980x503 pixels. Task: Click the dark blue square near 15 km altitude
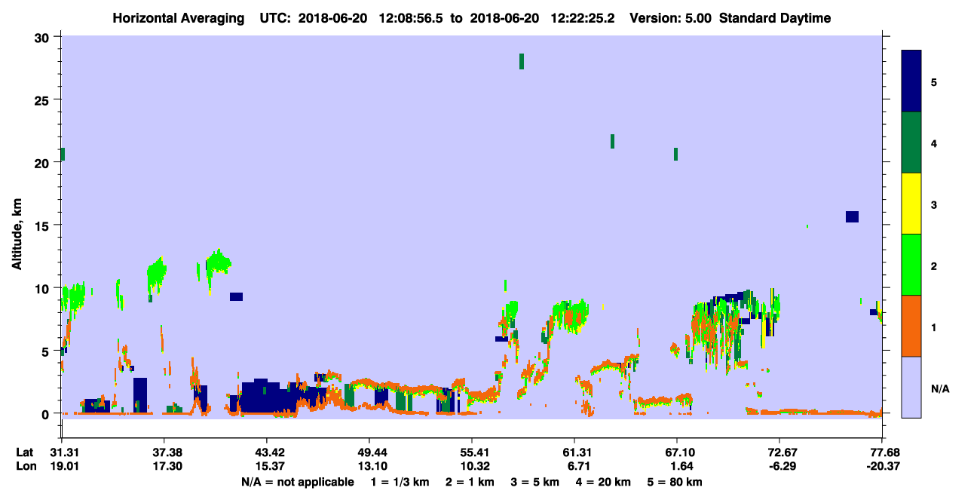coord(852,216)
